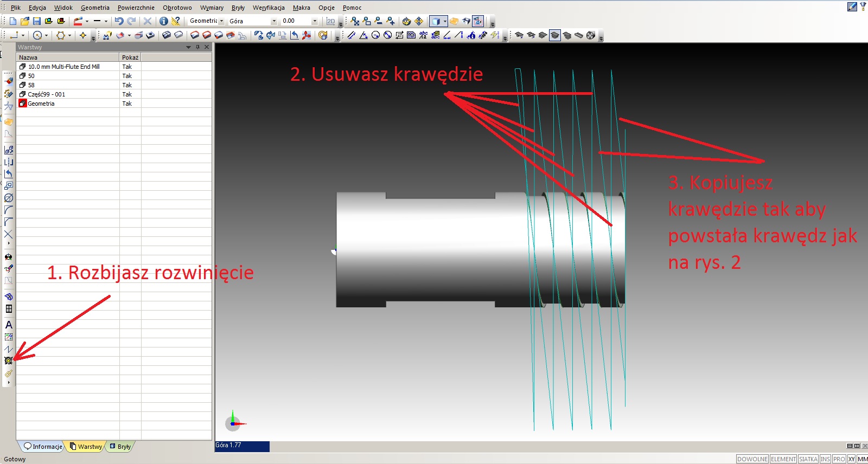Switch to the Informacje tab

42,447
